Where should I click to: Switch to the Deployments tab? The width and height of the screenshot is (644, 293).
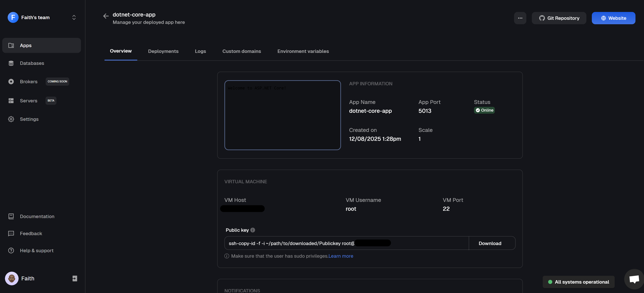tap(163, 51)
